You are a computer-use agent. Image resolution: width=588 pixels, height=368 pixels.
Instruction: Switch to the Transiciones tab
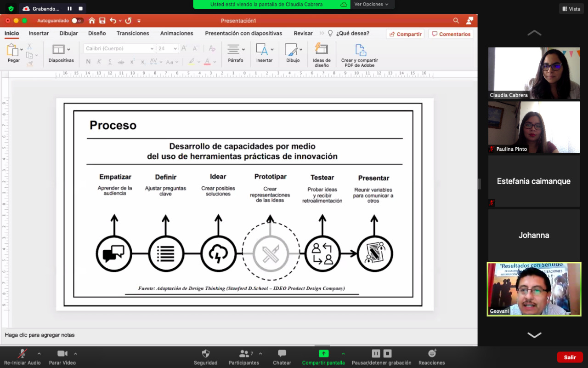click(x=133, y=34)
